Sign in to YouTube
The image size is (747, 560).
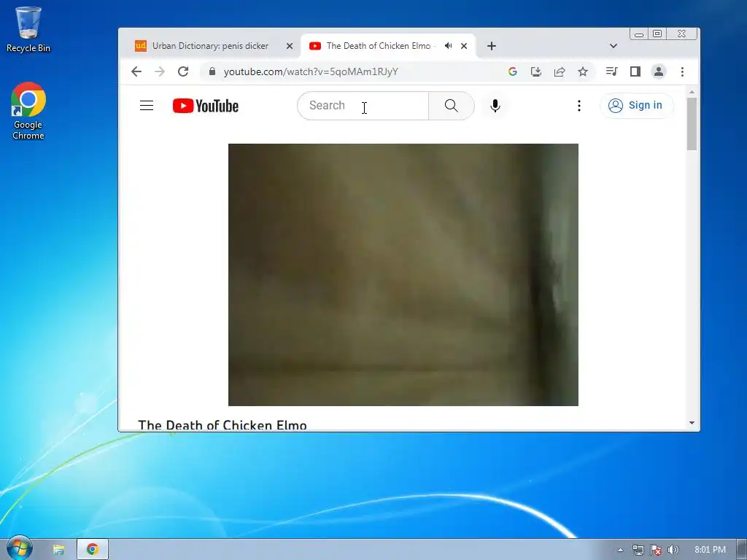(x=636, y=105)
